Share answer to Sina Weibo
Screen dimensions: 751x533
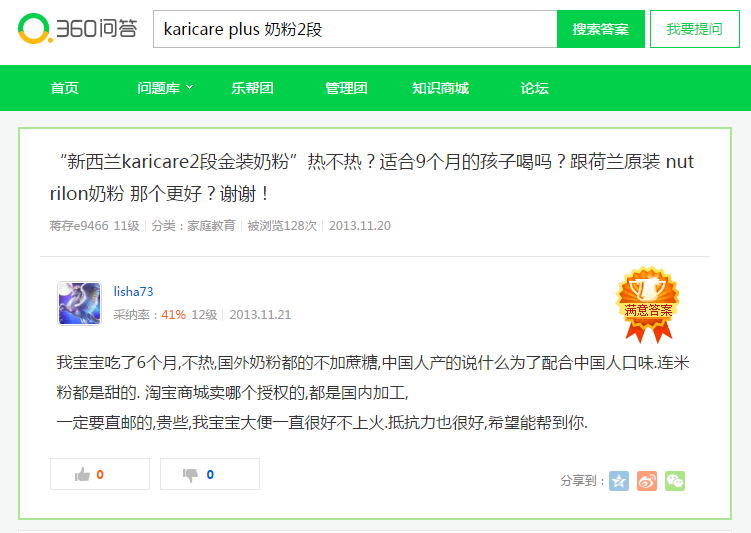[647, 481]
